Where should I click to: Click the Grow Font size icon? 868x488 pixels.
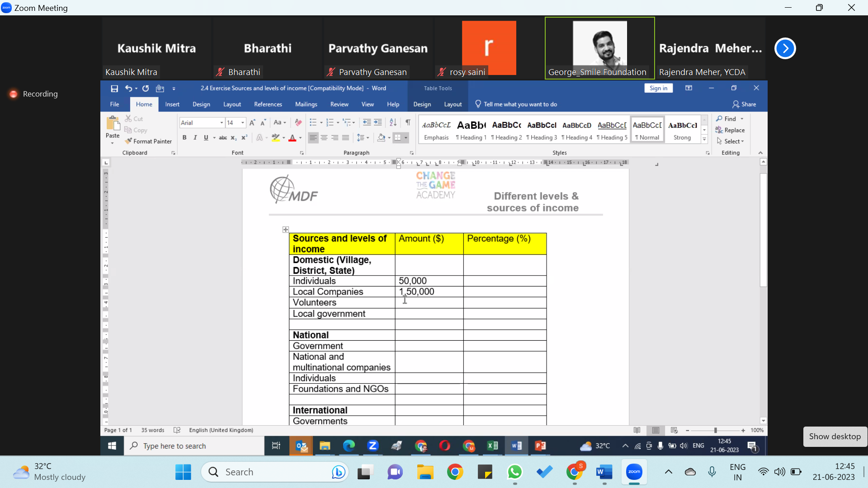252,122
